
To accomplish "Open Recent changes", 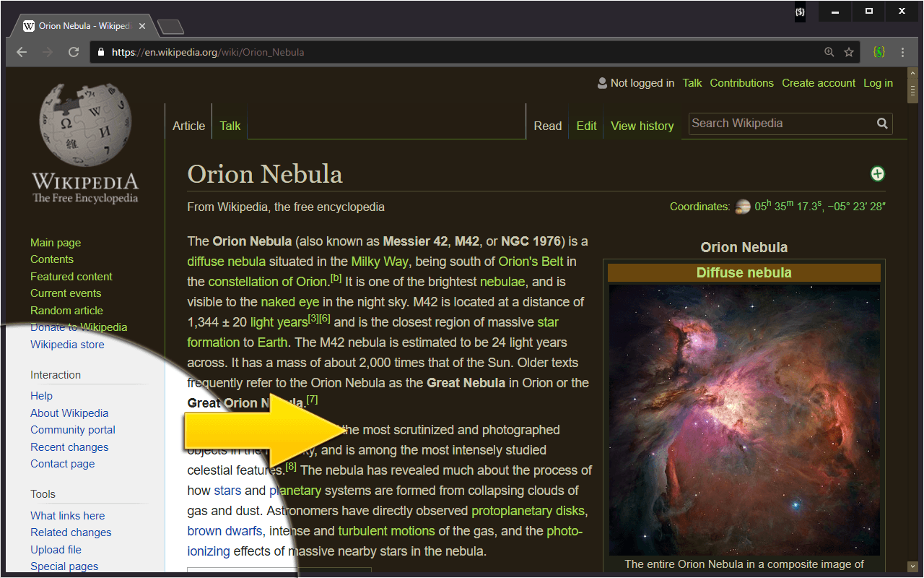I will pyautogui.click(x=69, y=447).
